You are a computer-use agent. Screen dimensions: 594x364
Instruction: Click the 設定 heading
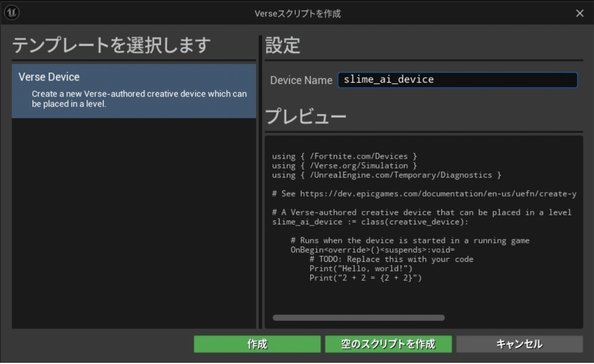tap(283, 45)
